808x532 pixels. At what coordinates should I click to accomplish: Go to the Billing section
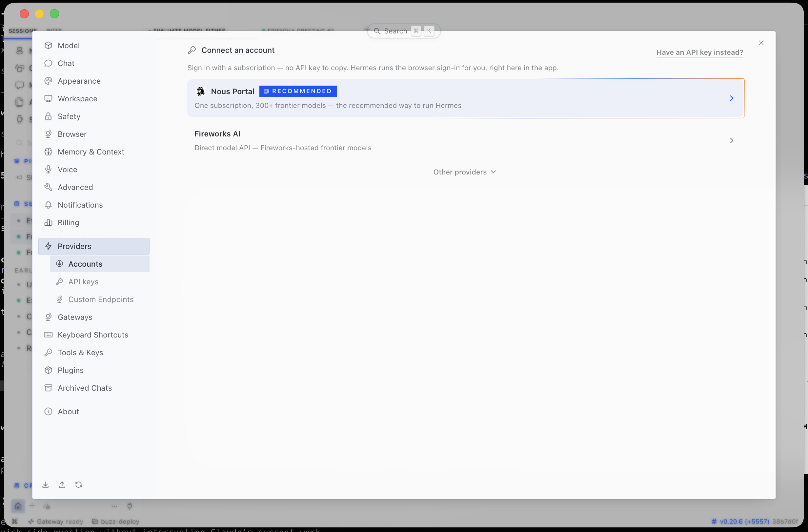pos(94,223)
